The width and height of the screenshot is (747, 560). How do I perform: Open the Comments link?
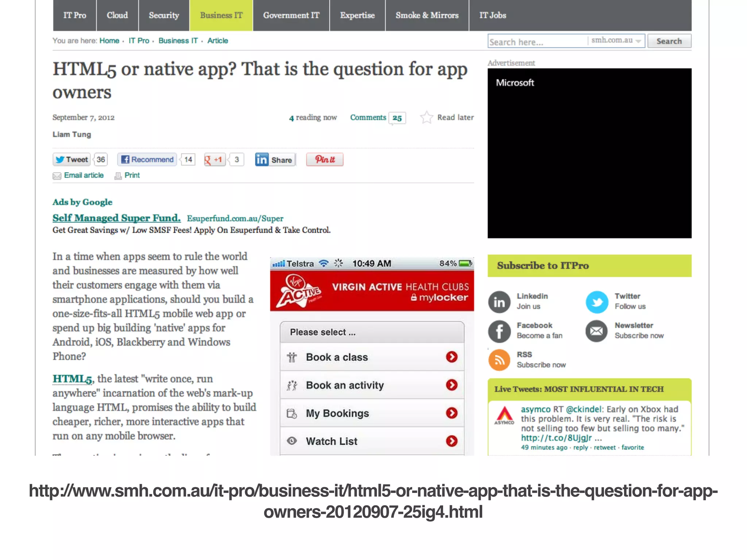(368, 117)
